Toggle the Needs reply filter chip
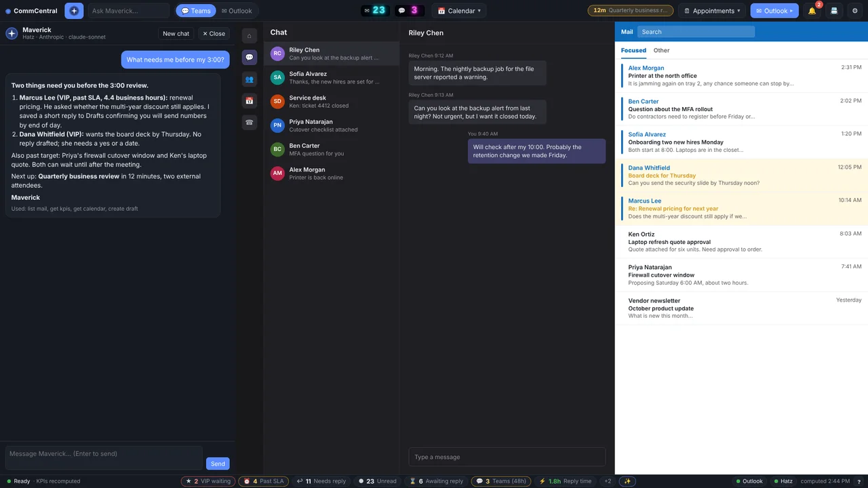Screen dimensions: 868x488 [x=321, y=481]
